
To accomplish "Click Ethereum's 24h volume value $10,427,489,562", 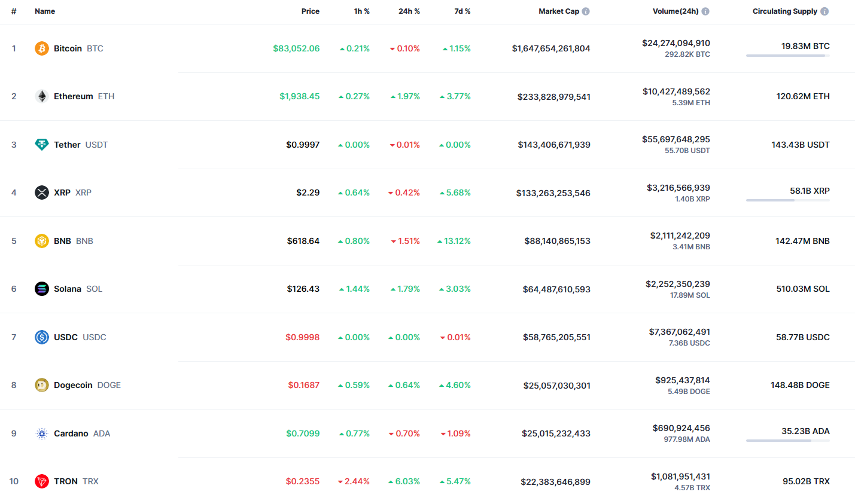I will [x=676, y=91].
